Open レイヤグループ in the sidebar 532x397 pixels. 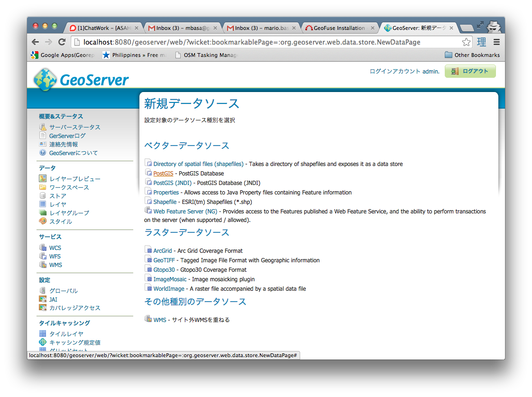(69, 213)
